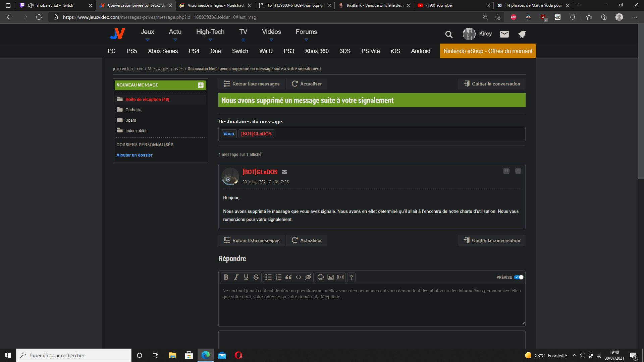The width and height of the screenshot is (644, 362).
Task: Open the smiley picker in the editor
Action: [321, 277]
